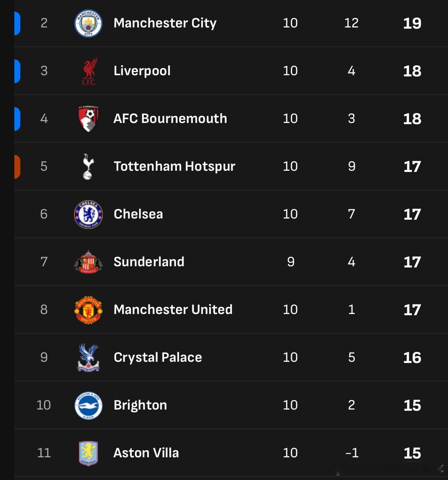This screenshot has height=480, width=448.
Task: Click the Manchester United club crest
Action: pyautogui.click(x=88, y=310)
